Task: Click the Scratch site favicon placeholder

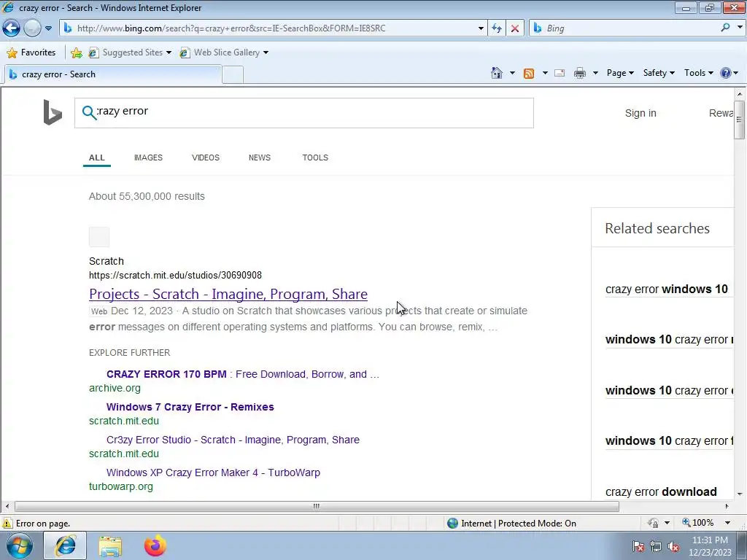Action: click(x=99, y=237)
